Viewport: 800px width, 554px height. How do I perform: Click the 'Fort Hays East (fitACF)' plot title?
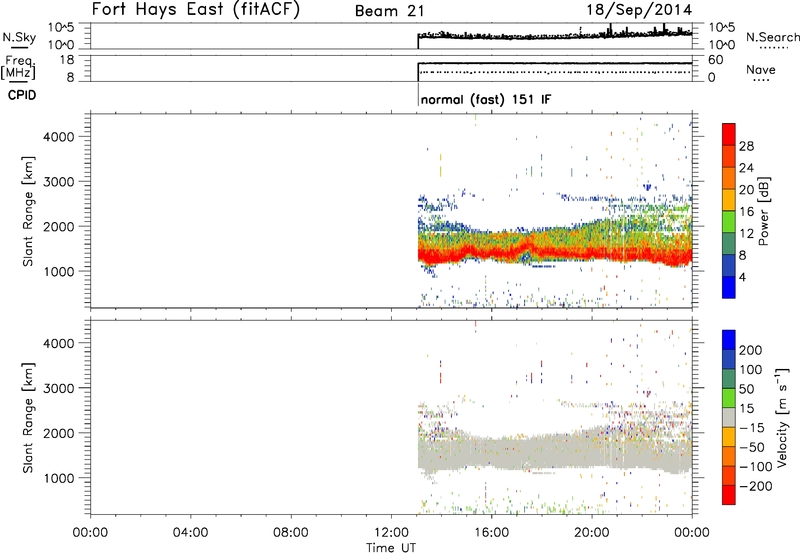[195, 10]
